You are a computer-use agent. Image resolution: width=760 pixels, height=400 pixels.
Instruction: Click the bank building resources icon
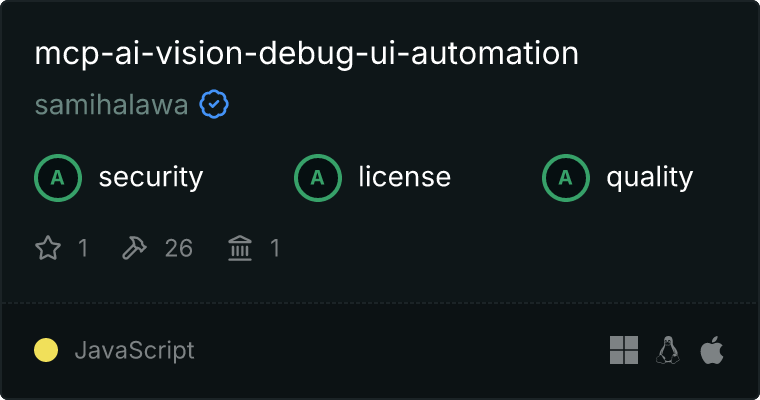[x=240, y=248]
